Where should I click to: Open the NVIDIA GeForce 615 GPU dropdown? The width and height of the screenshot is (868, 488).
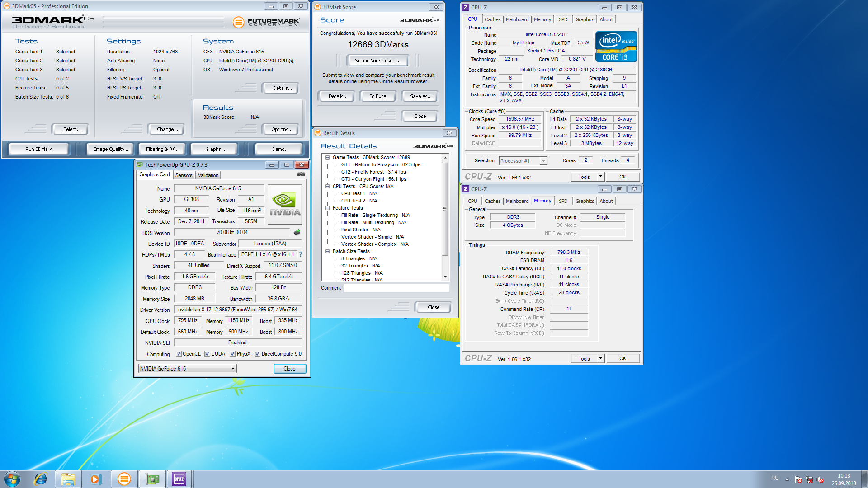click(x=188, y=369)
